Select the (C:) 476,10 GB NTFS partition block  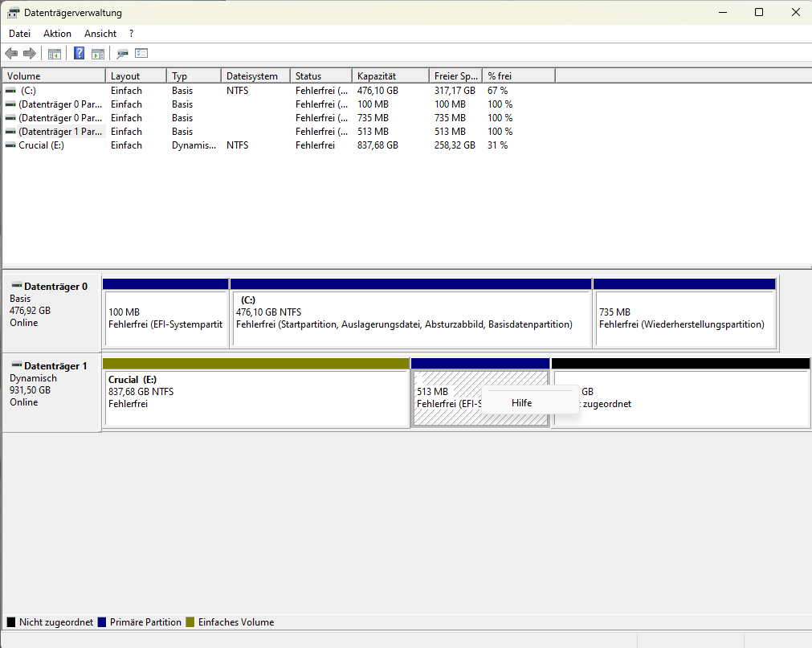(411, 313)
